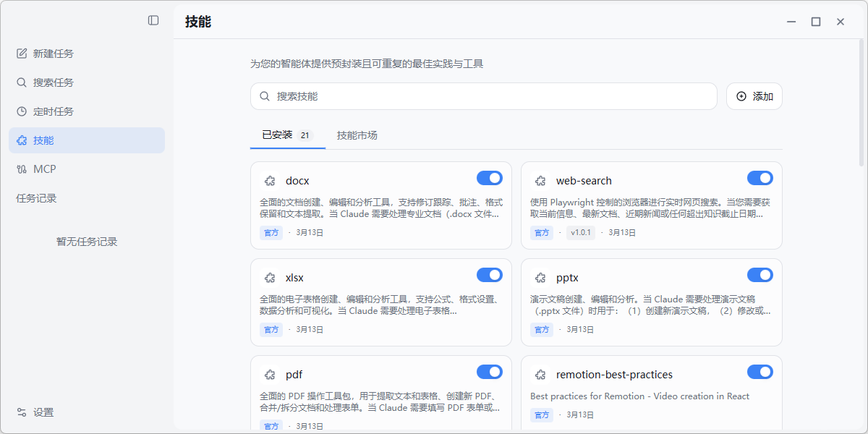The height and width of the screenshot is (434, 868).
Task: Collapse the sidebar panel icon
Action: click(x=153, y=20)
